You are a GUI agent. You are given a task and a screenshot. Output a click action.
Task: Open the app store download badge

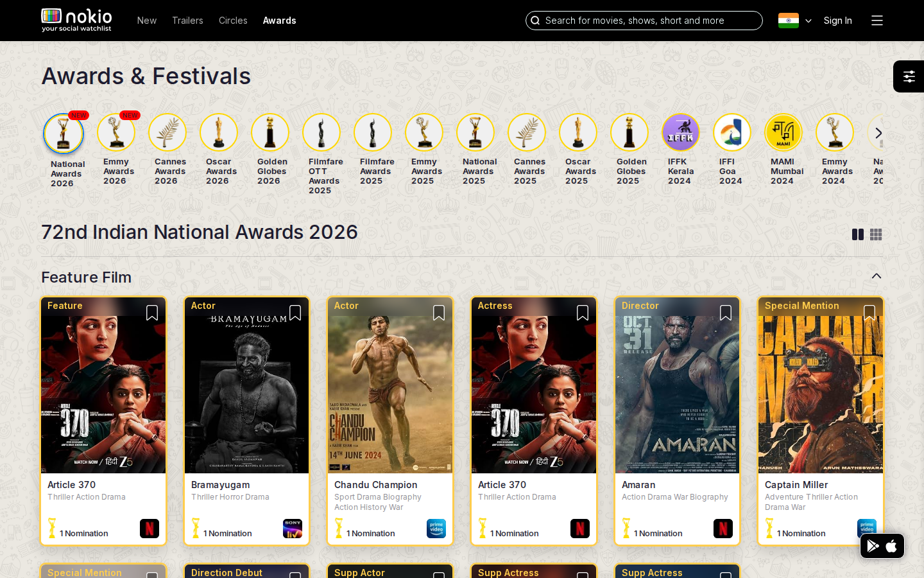coord(882,546)
